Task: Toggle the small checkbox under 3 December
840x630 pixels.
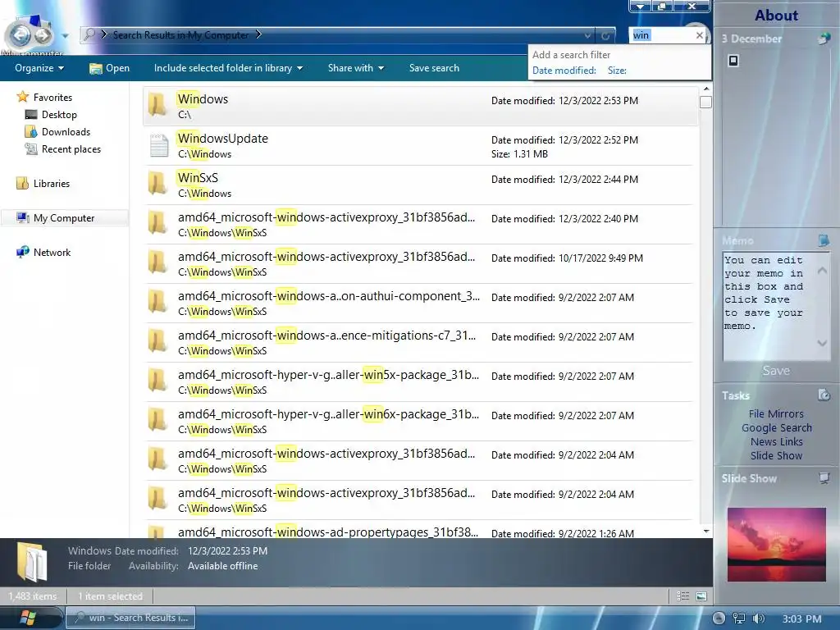Action: coord(733,61)
